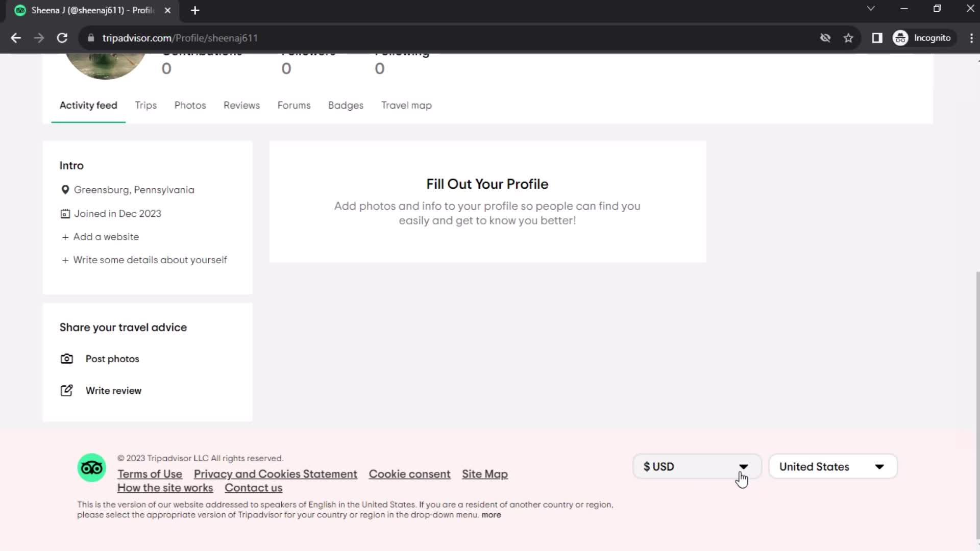Click the Write review icon
Image resolution: width=980 pixels, height=551 pixels.
[x=67, y=391]
